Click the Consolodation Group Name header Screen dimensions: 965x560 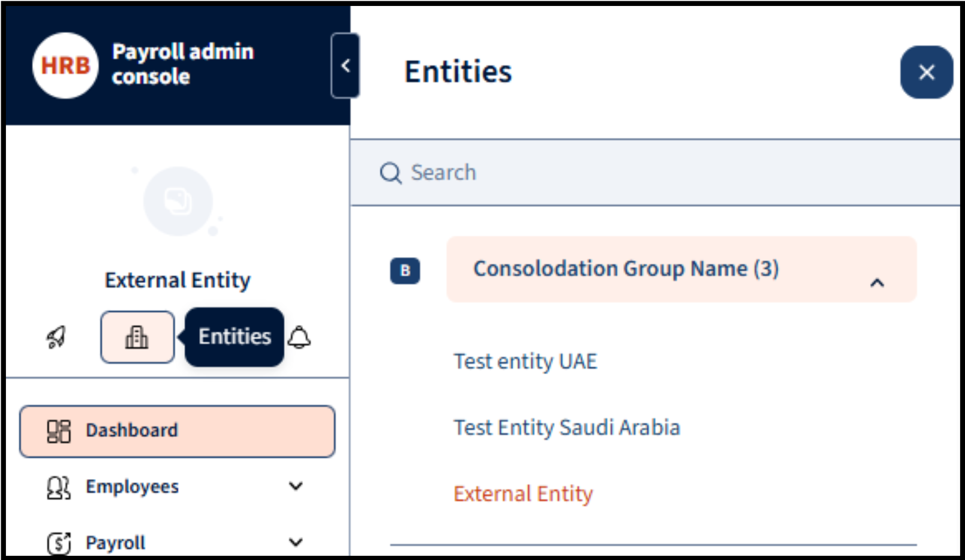tap(626, 269)
